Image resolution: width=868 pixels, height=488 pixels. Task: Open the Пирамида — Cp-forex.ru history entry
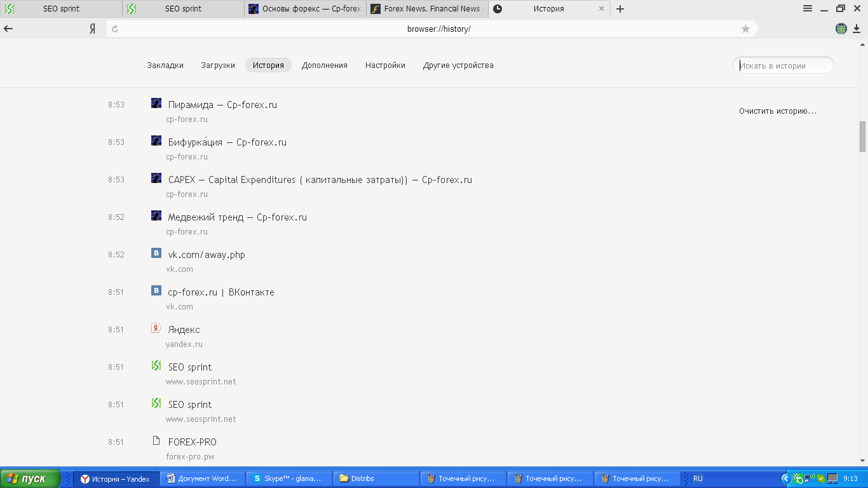tap(222, 105)
